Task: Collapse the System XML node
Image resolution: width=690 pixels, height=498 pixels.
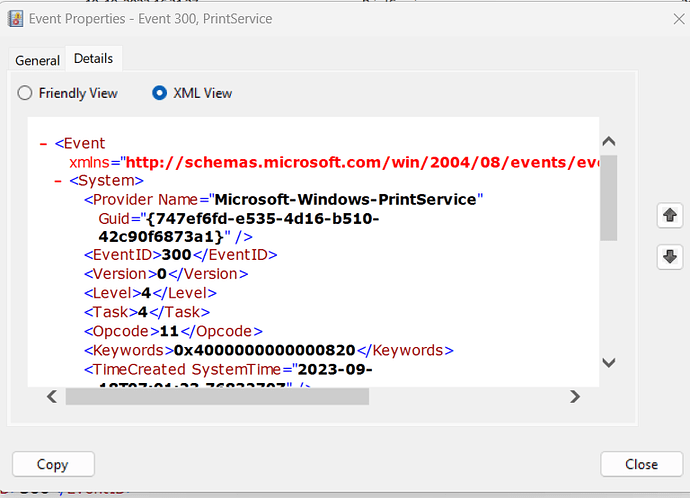Action: click(58, 181)
